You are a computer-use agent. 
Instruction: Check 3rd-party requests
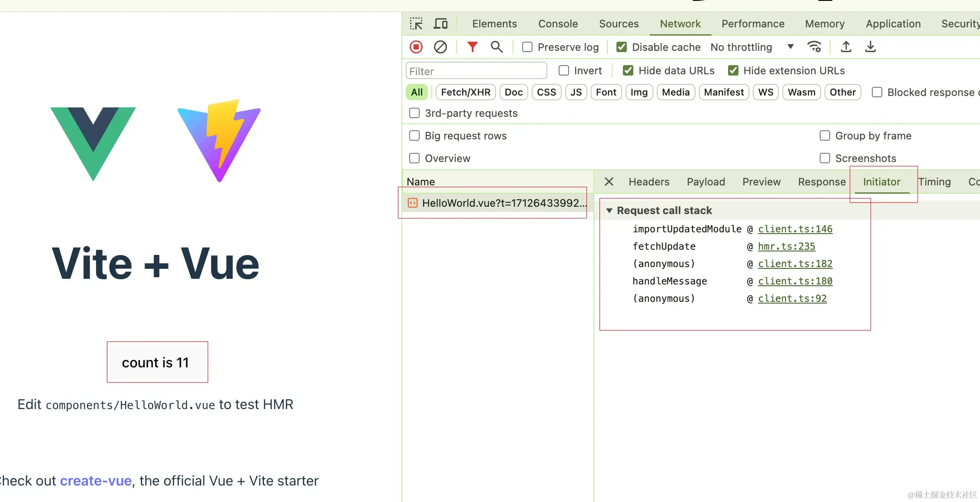coord(414,113)
